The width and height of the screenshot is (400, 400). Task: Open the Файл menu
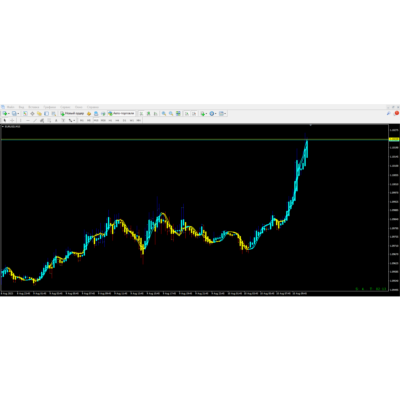[11, 107]
